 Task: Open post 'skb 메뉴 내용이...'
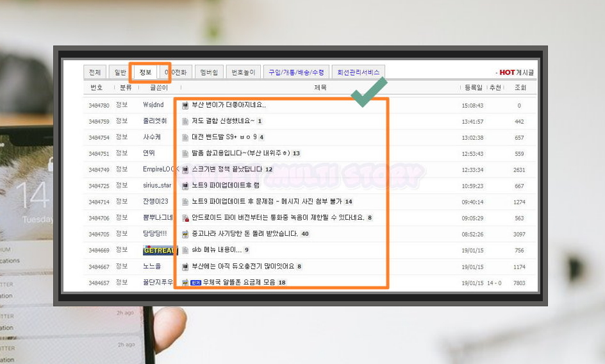[217, 250]
